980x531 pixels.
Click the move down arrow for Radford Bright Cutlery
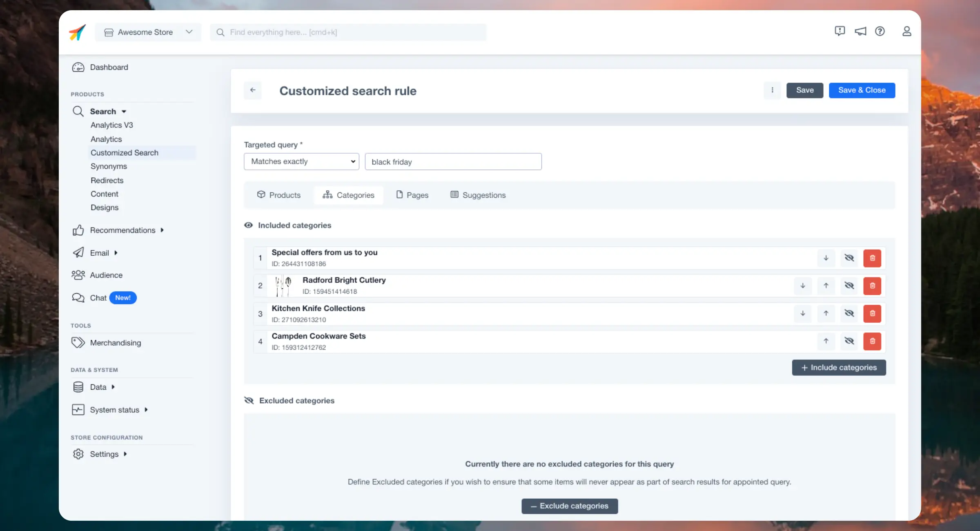pos(802,285)
